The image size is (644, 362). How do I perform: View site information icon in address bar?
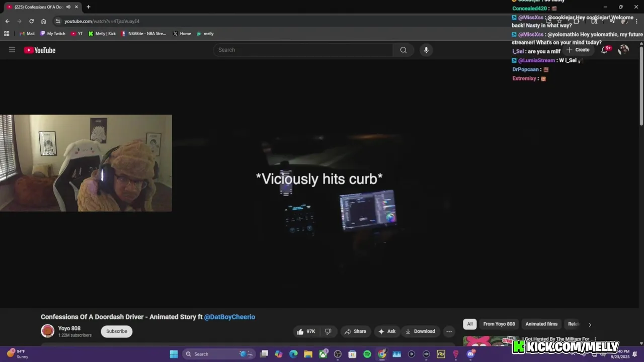pyautogui.click(x=58, y=21)
